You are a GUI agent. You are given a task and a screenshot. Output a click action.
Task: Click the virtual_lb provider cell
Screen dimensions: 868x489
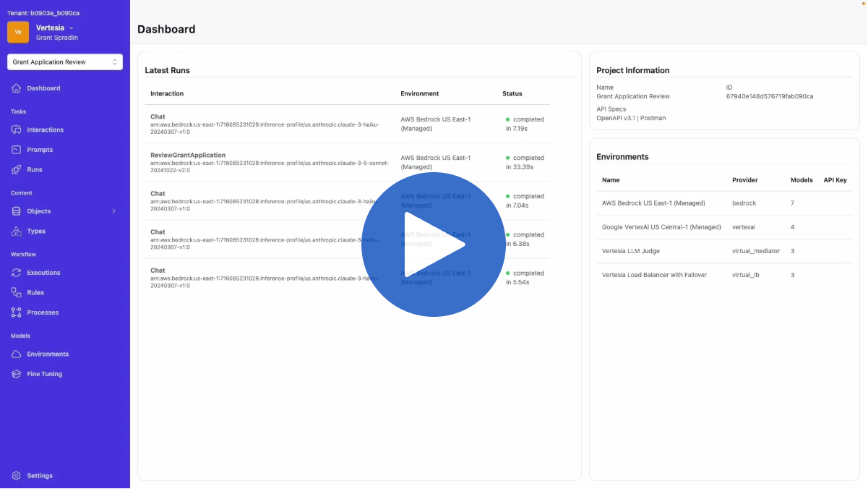746,275
